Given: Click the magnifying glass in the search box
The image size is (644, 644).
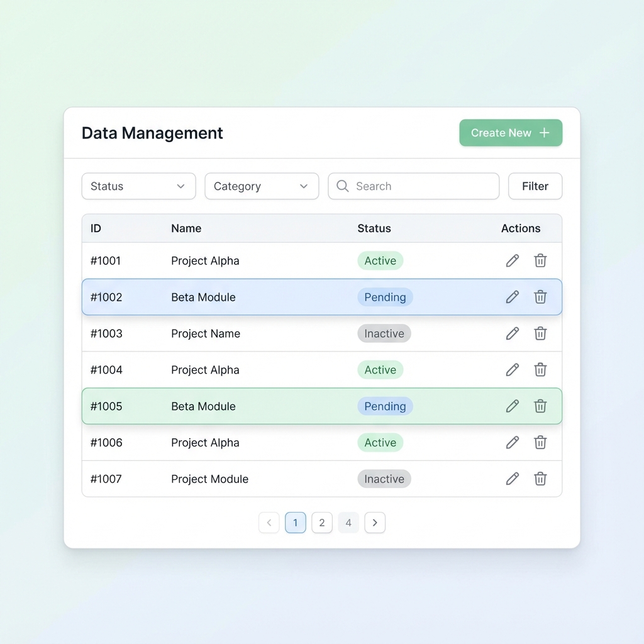Looking at the screenshot, I should point(342,186).
